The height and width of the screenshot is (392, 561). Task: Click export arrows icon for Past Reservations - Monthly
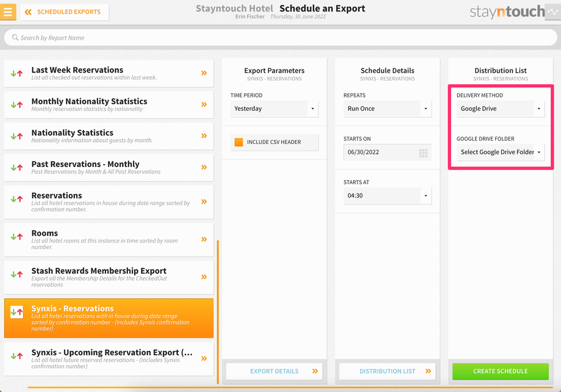16,168
